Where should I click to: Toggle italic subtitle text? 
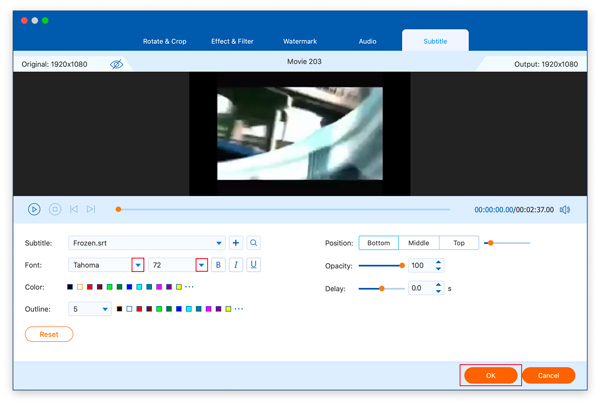point(236,265)
